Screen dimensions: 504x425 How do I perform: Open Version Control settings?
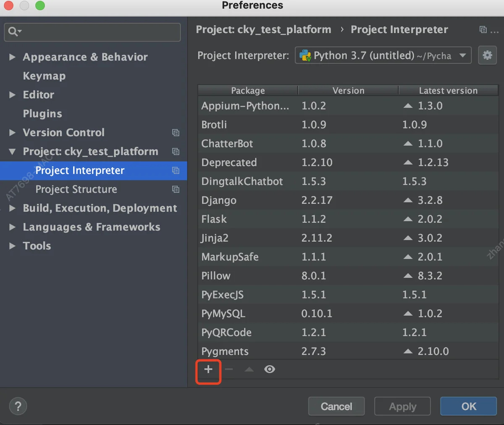click(x=63, y=133)
